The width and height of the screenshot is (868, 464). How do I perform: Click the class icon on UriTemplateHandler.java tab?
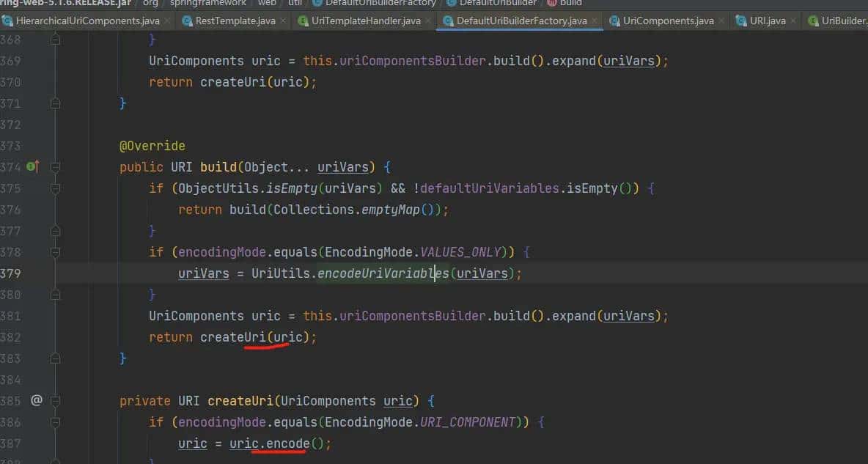pos(303,21)
